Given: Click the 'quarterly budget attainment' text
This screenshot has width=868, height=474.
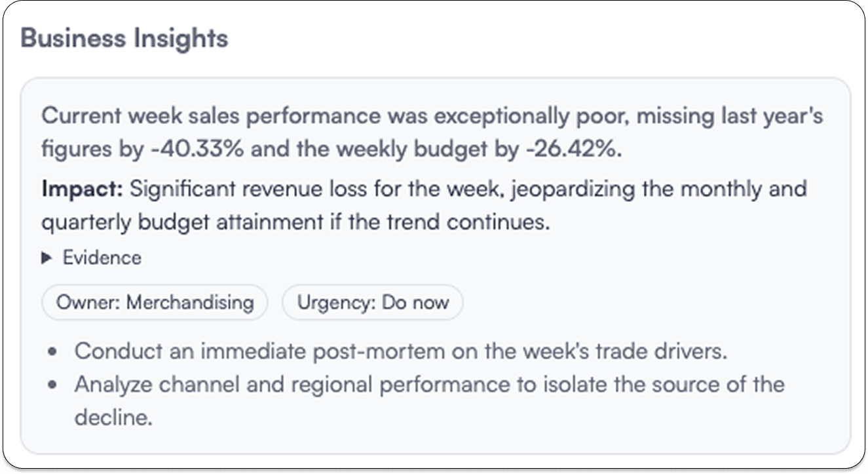Looking at the screenshot, I should [181, 223].
